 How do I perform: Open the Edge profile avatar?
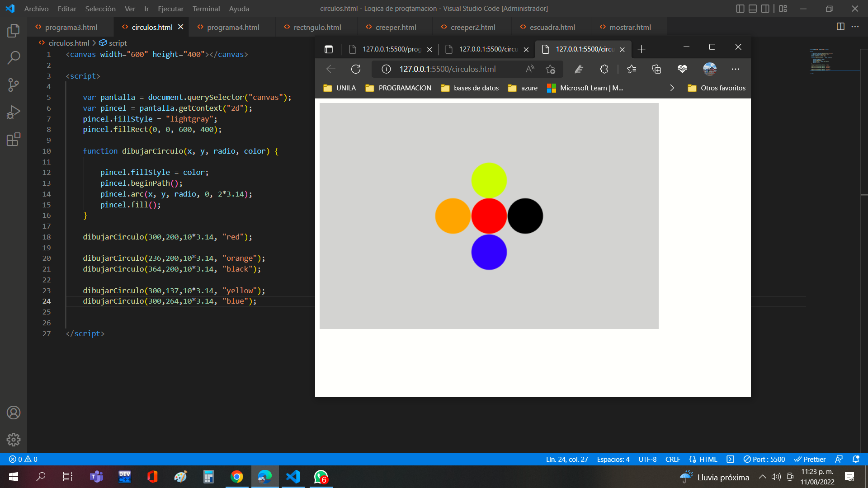point(710,69)
